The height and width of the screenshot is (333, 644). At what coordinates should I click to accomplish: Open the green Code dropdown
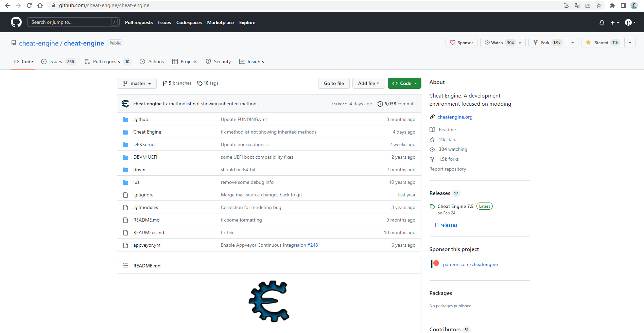404,83
